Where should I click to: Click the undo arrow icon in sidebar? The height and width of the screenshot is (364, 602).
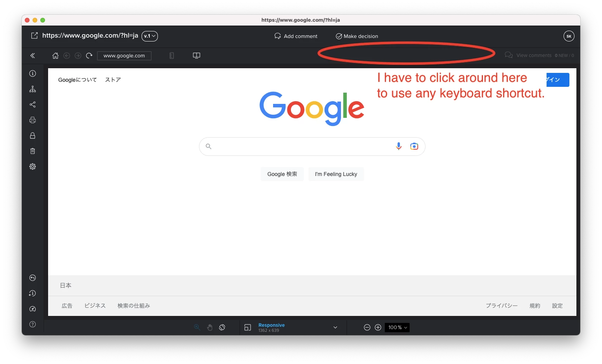[33, 278]
